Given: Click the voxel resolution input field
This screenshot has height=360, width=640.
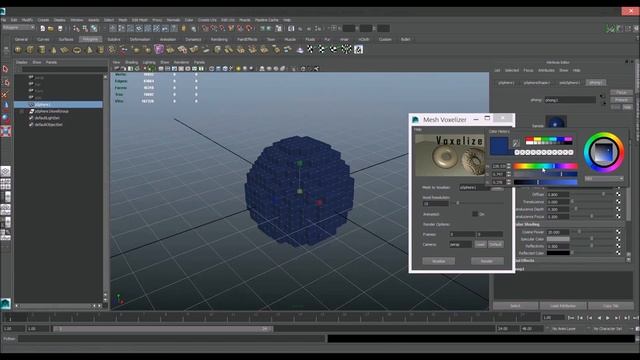Looking at the screenshot, I should click(436, 203).
